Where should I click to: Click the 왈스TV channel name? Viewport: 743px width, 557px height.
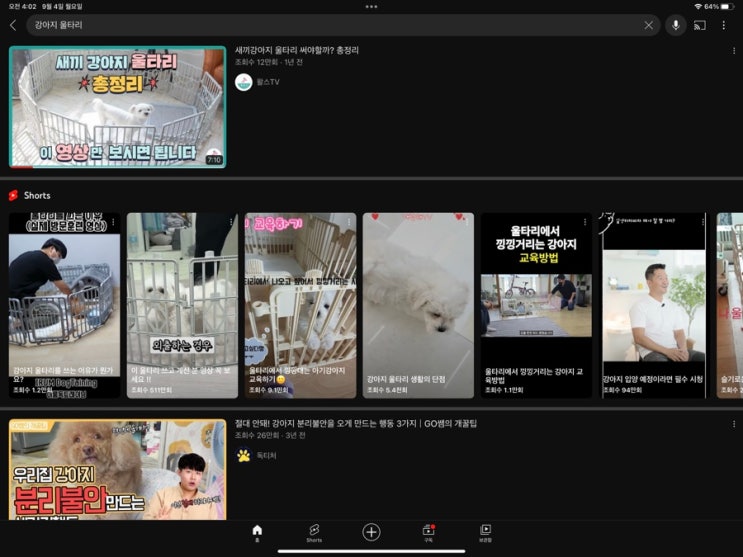click(x=268, y=82)
